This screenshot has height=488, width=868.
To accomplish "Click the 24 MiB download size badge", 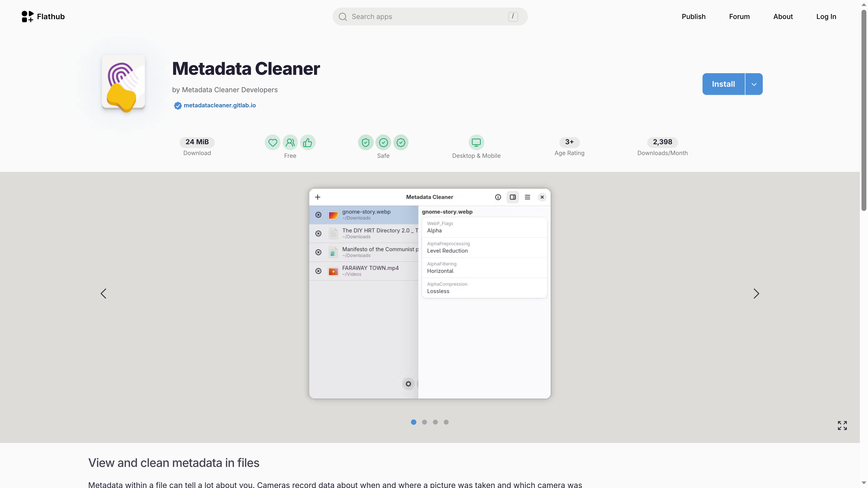I will 197,142.
